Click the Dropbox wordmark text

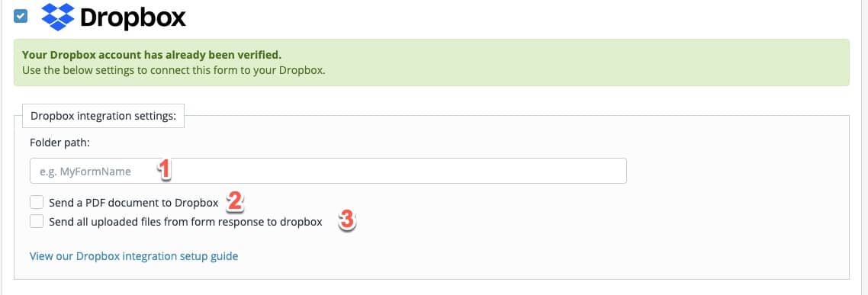(133, 18)
